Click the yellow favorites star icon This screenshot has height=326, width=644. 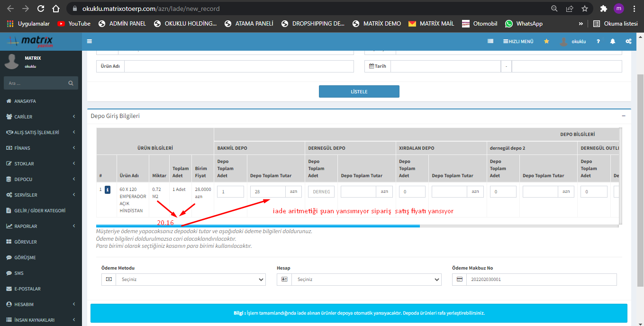(546, 41)
